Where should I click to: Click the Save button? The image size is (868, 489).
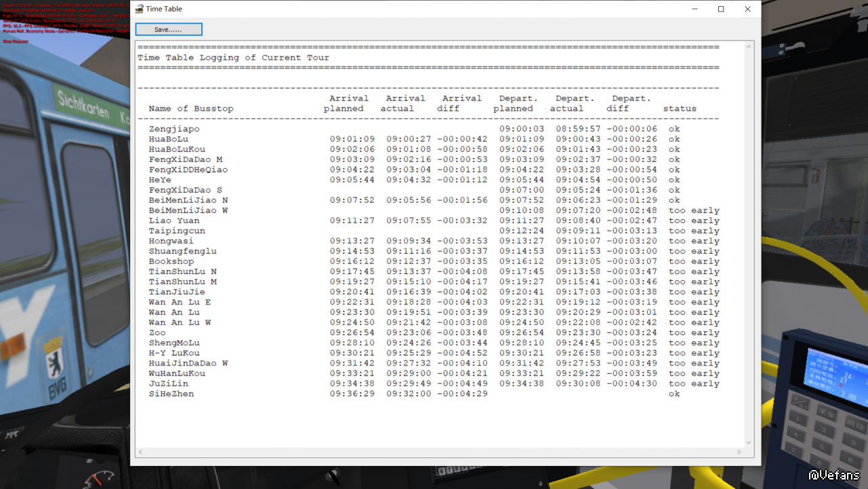click(x=169, y=29)
